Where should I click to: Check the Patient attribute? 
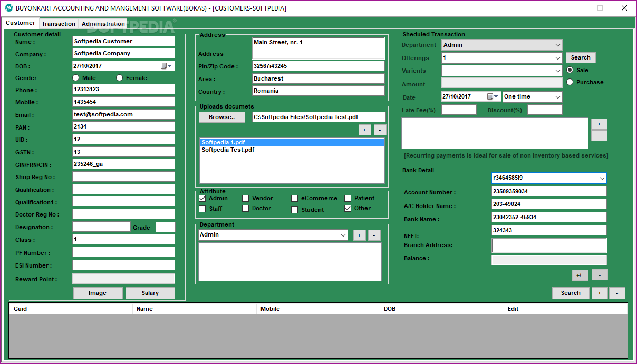pos(348,198)
